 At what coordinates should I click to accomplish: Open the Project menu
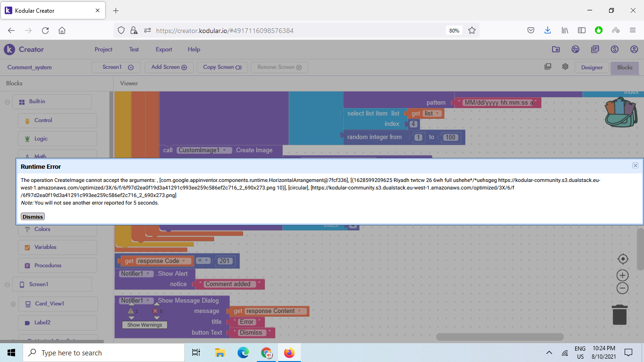[x=103, y=49]
